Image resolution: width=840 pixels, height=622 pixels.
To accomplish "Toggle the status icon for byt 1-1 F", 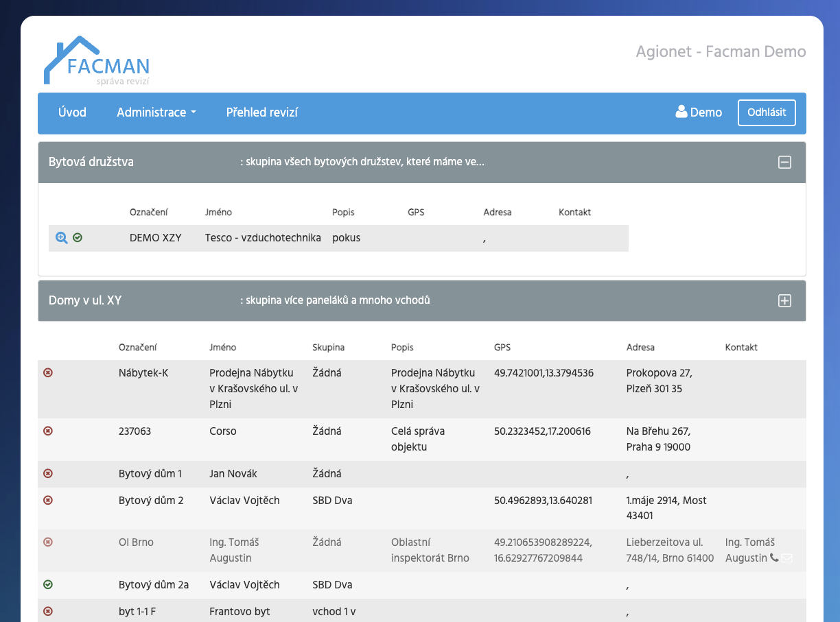I will 48,611.
